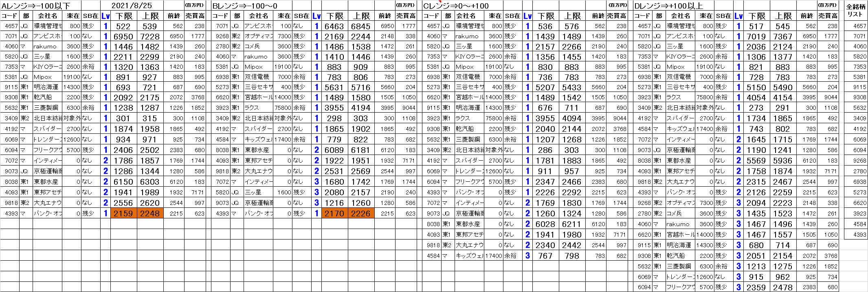Click the cell showing 6845

[x=361, y=26]
